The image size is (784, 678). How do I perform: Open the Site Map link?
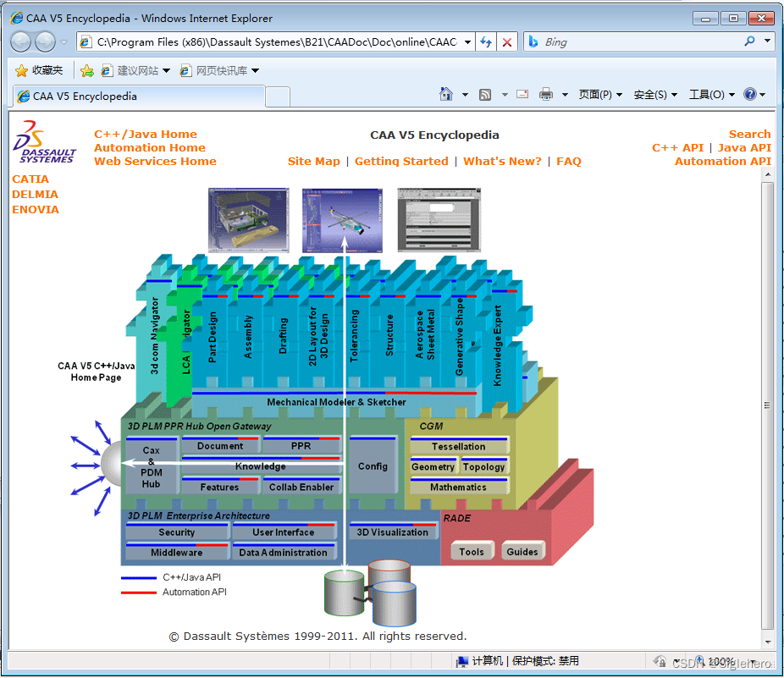[x=313, y=162]
